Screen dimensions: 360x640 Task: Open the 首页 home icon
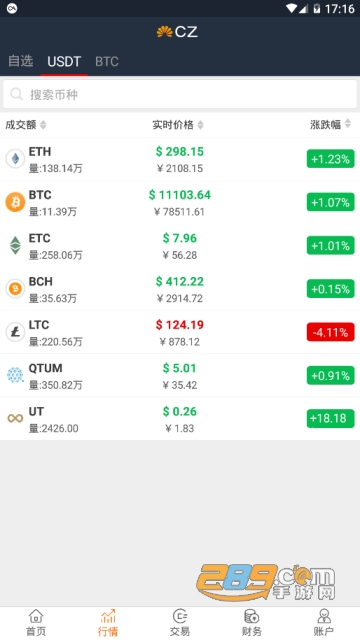point(36,616)
